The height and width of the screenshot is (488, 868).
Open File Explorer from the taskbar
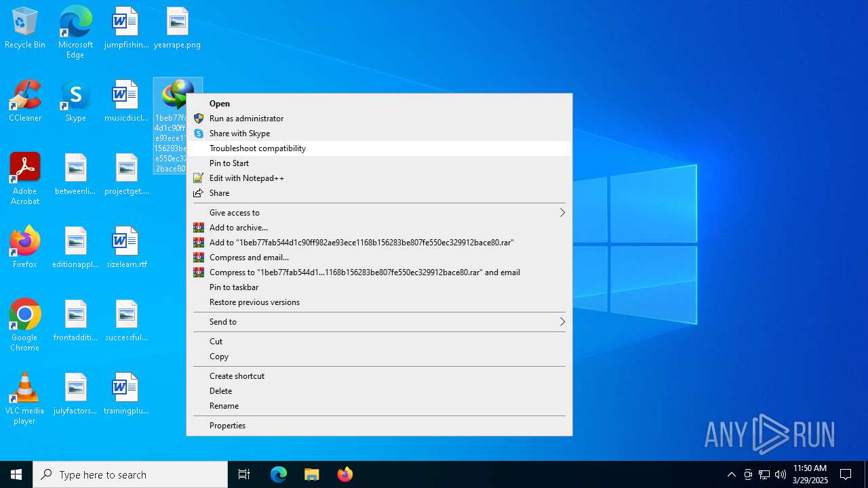pos(311,474)
